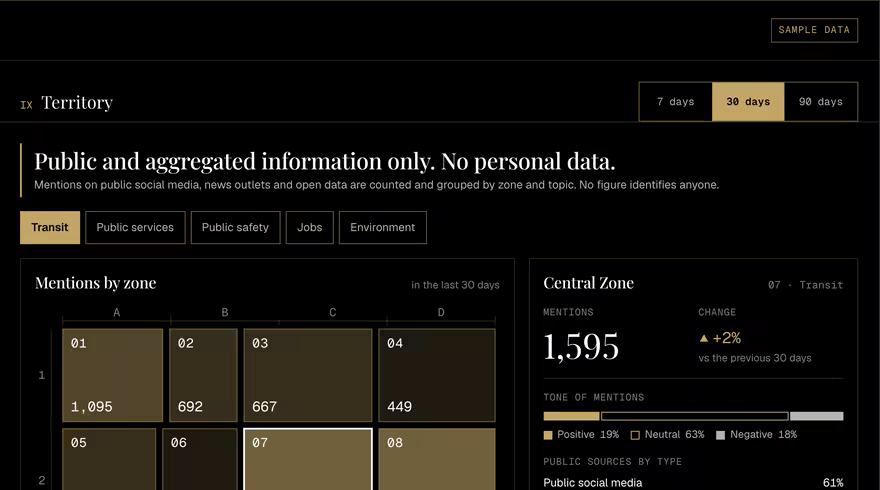Select zone 06 tile
Image resolution: width=880 pixels, height=490 pixels.
click(200, 459)
